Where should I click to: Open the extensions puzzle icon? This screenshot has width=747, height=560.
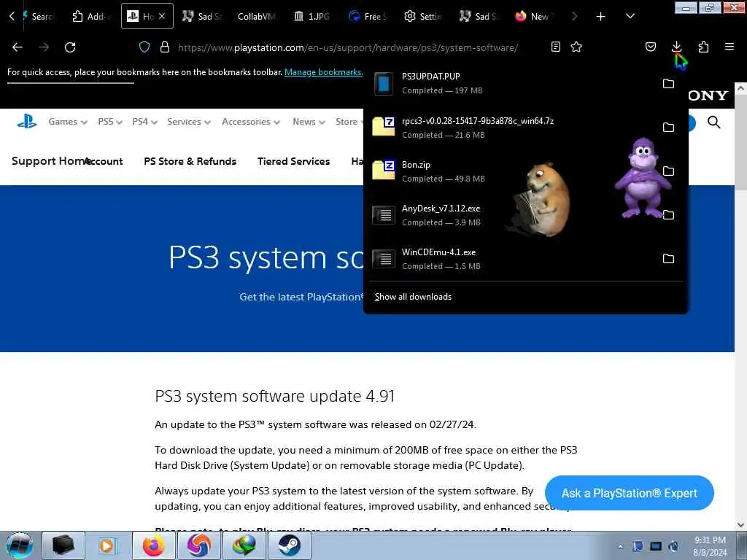coord(703,47)
